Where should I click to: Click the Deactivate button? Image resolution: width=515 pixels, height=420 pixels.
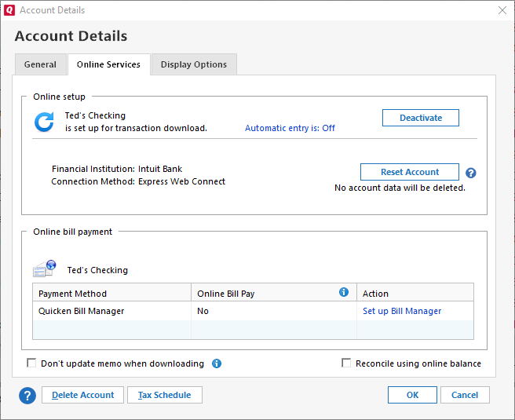coord(420,118)
